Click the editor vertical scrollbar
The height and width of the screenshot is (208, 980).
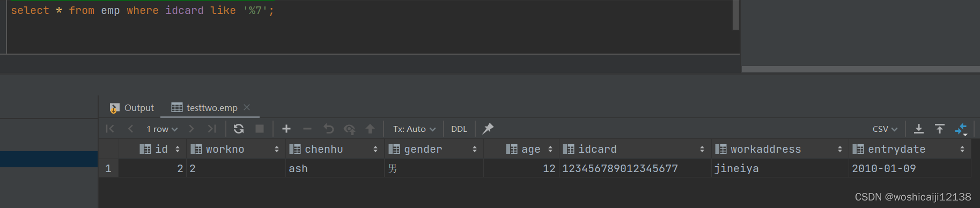[x=736, y=15]
